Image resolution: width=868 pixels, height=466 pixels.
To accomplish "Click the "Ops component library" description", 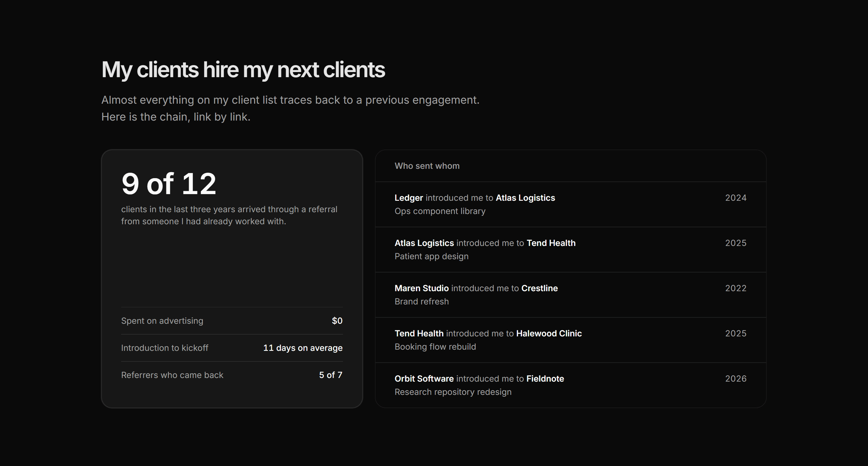I will [x=440, y=211].
